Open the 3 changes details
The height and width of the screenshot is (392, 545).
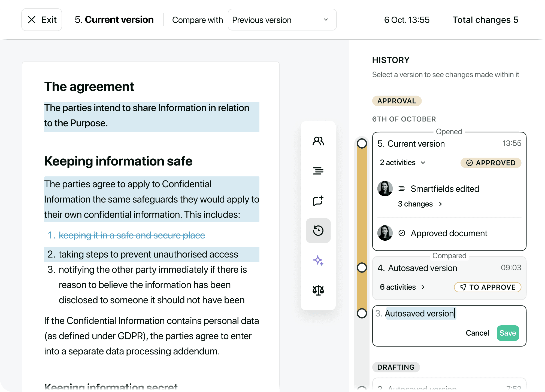(420, 204)
